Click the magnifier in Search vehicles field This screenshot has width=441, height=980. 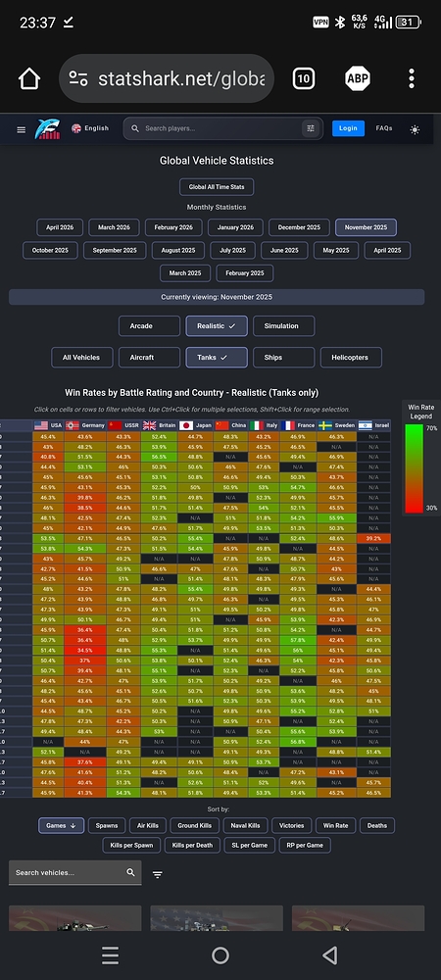coord(130,872)
